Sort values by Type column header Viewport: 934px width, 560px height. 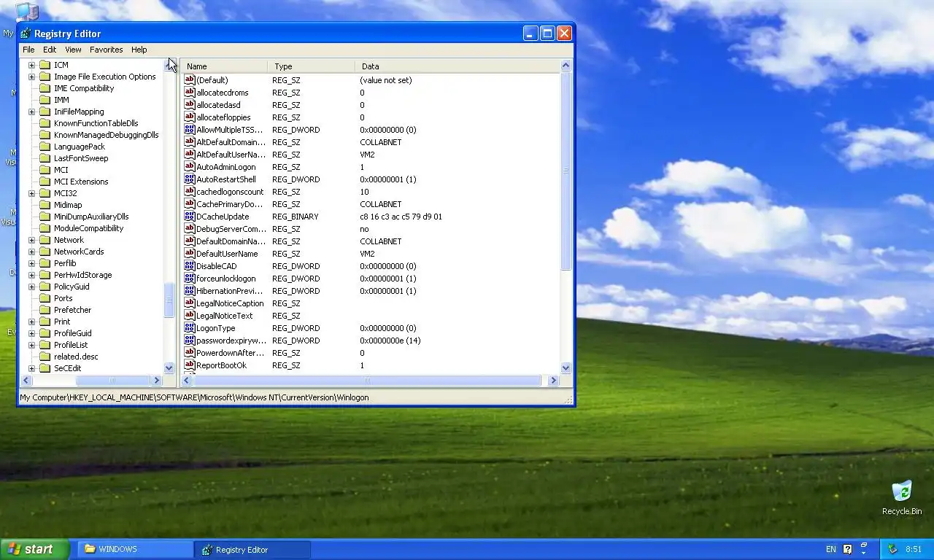coord(311,66)
